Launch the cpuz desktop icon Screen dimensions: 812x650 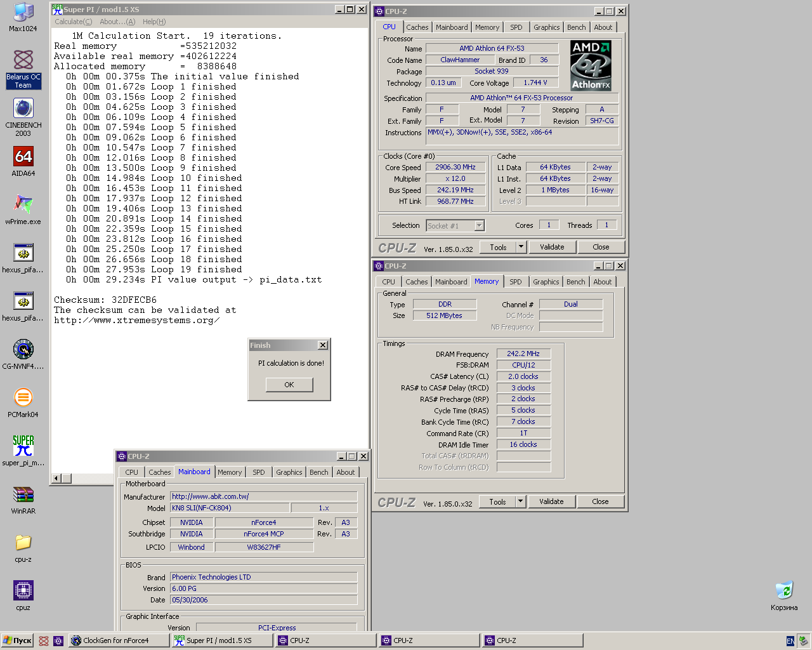click(x=23, y=595)
